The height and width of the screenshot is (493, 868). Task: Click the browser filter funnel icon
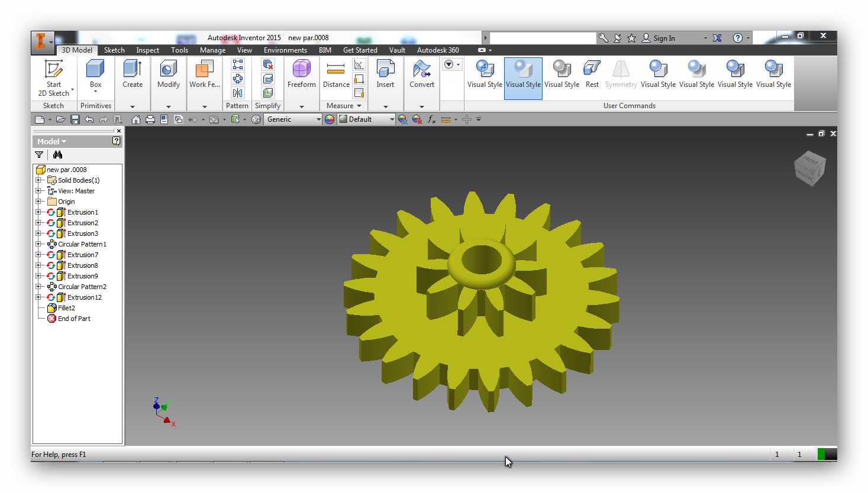39,155
